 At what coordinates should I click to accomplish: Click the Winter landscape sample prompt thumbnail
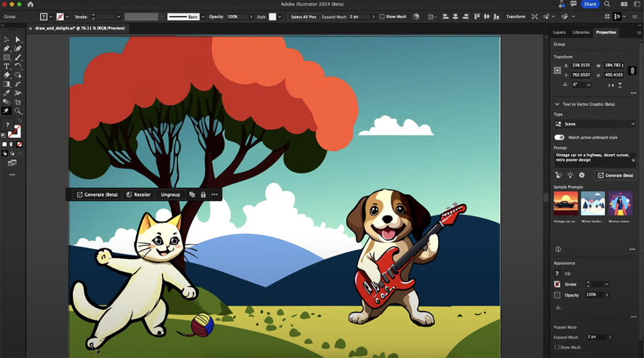pos(592,204)
